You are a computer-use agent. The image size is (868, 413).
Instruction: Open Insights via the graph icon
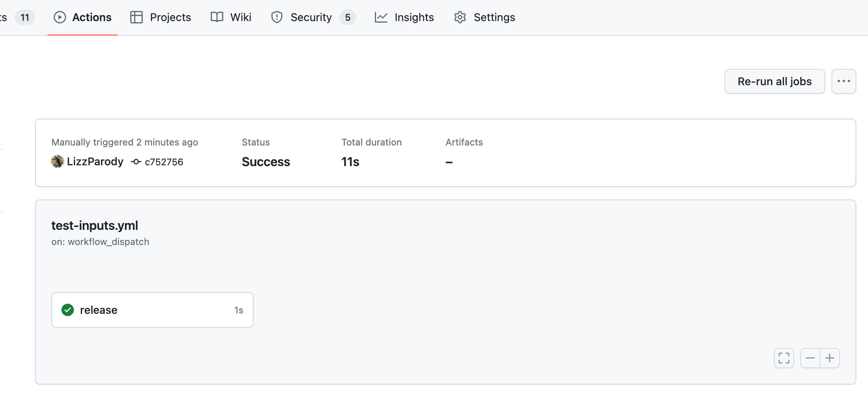(381, 17)
